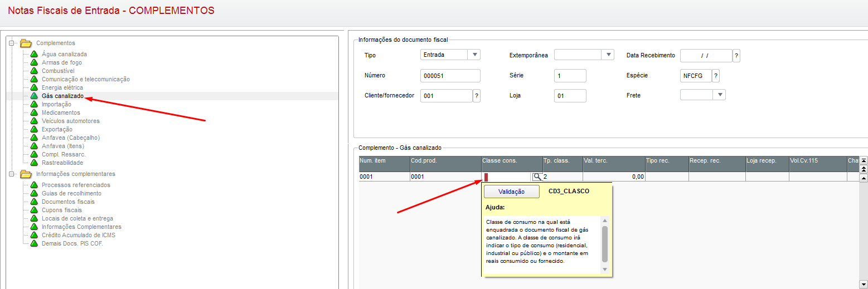Open the magnifier lookup in Classe cons. cell
This screenshot has height=289, width=868.
pos(537,177)
